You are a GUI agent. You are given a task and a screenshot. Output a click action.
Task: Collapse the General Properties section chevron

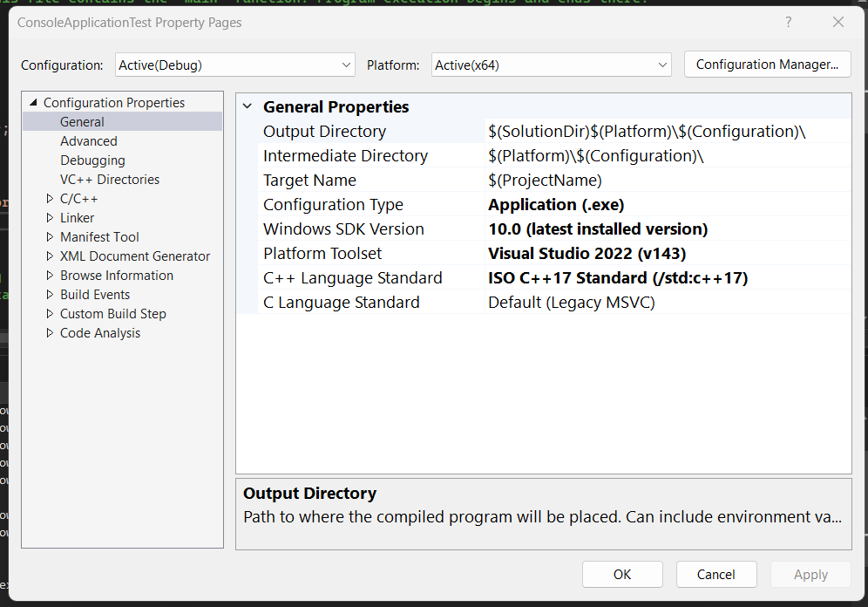pos(248,107)
